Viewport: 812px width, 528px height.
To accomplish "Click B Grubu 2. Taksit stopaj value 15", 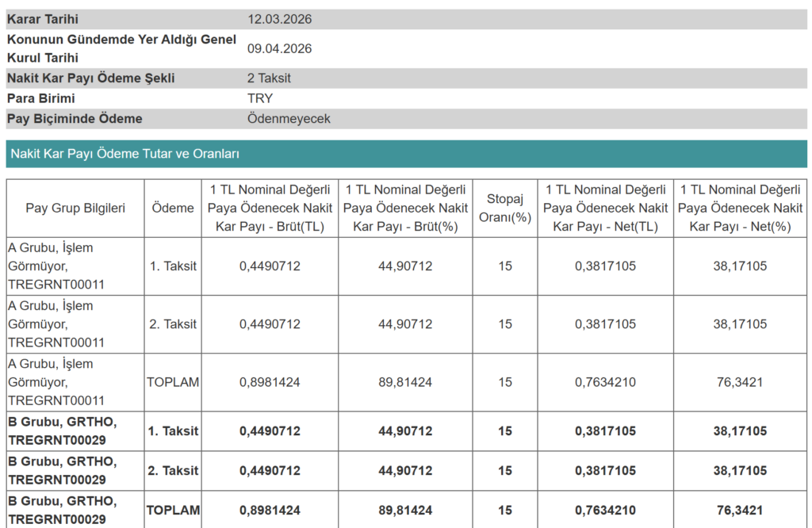I will pos(505,471).
